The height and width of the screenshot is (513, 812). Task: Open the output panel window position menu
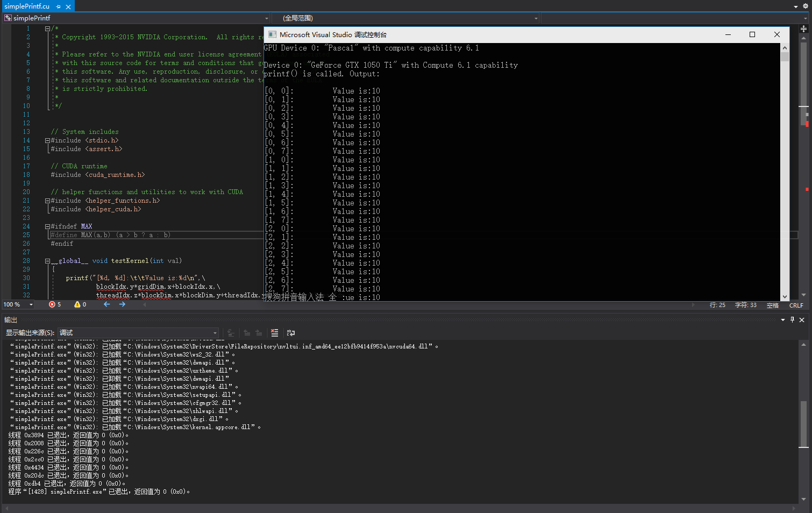783,320
